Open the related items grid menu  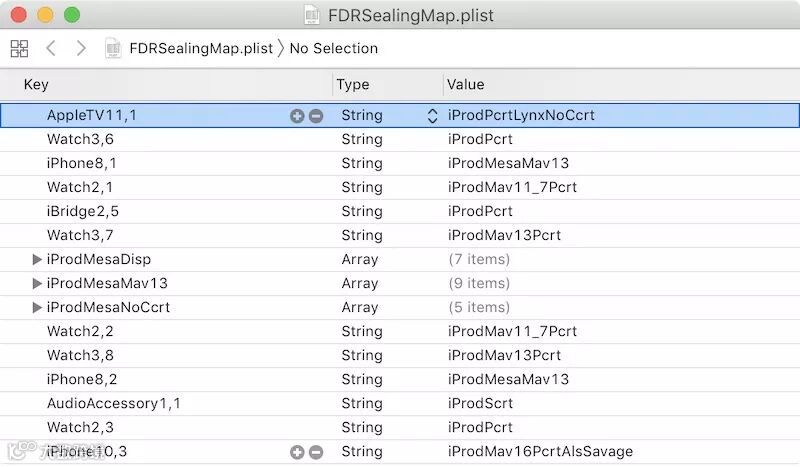click(19, 48)
